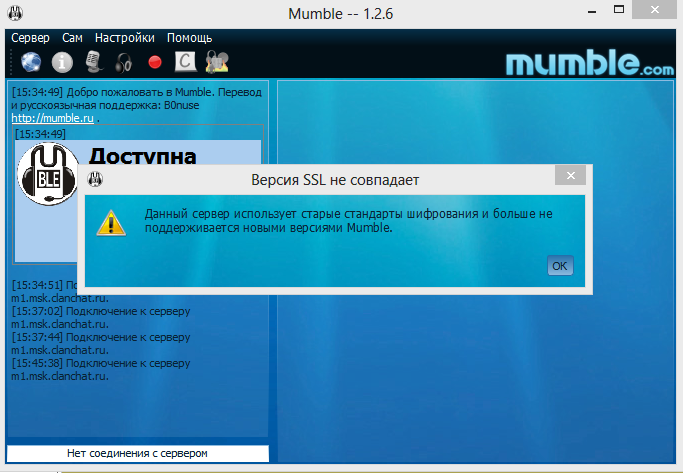Open the Настройки menu
The image size is (683, 473).
point(125,37)
